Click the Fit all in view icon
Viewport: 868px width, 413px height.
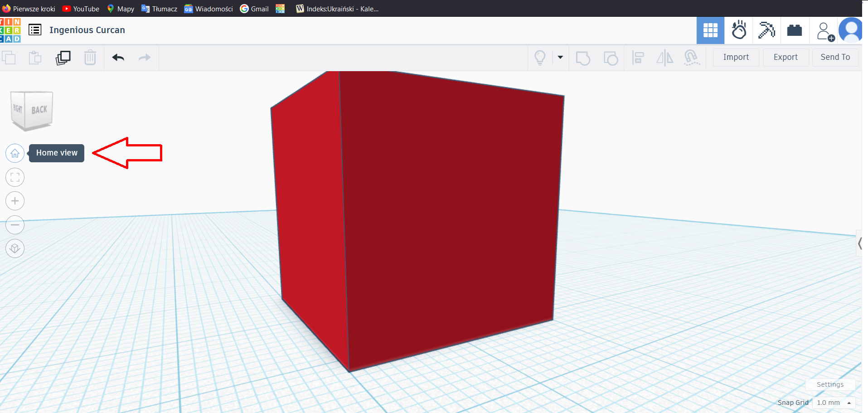tap(15, 177)
